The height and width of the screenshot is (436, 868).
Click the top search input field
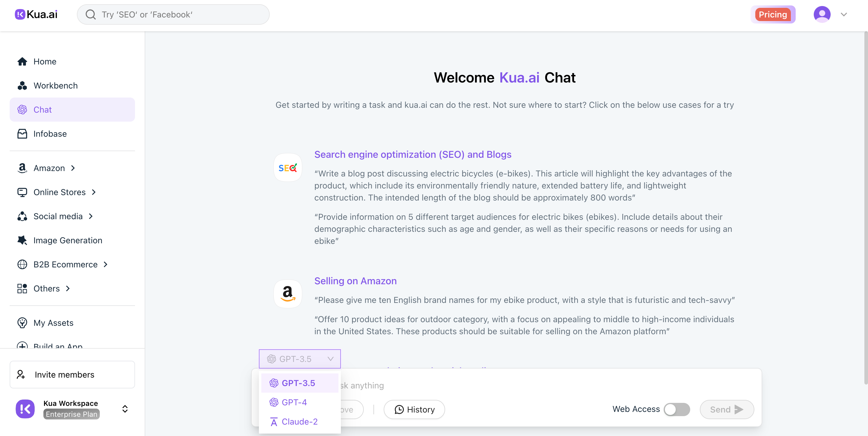(x=173, y=14)
